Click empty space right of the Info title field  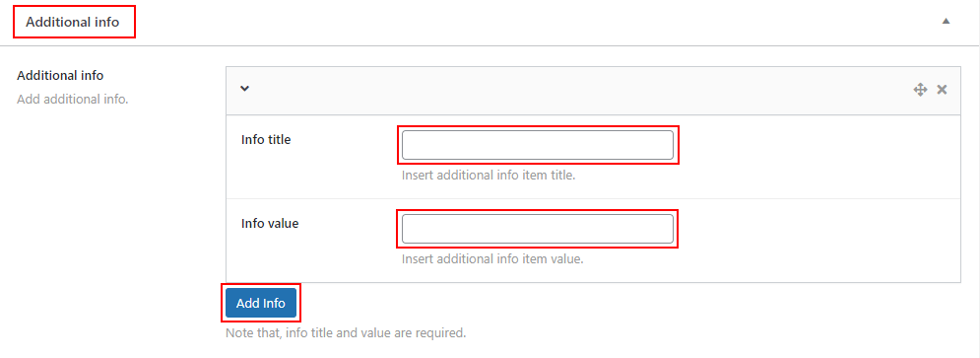(813, 145)
